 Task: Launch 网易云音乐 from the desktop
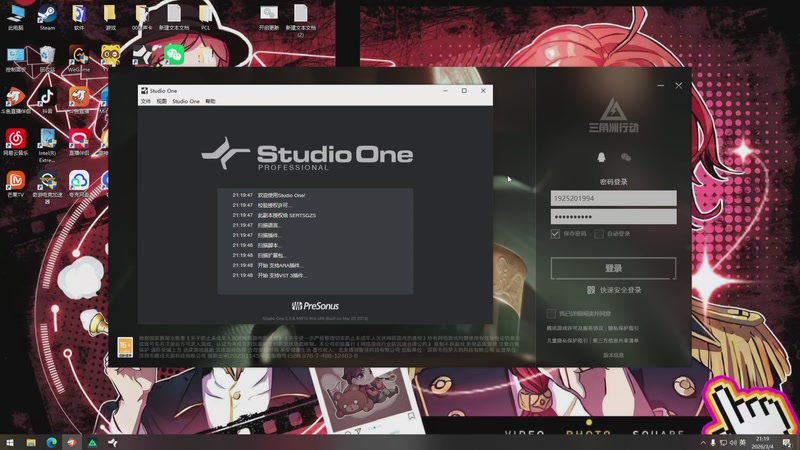[16, 142]
